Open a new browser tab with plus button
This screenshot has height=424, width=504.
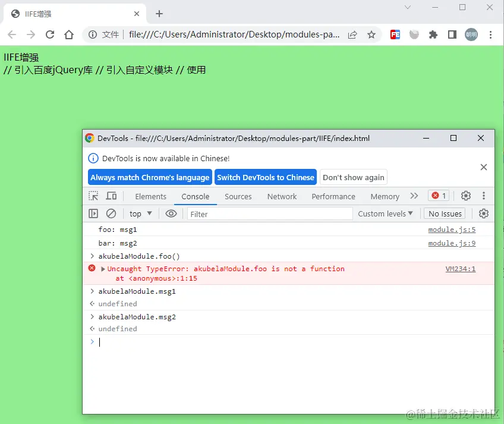pyautogui.click(x=159, y=14)
